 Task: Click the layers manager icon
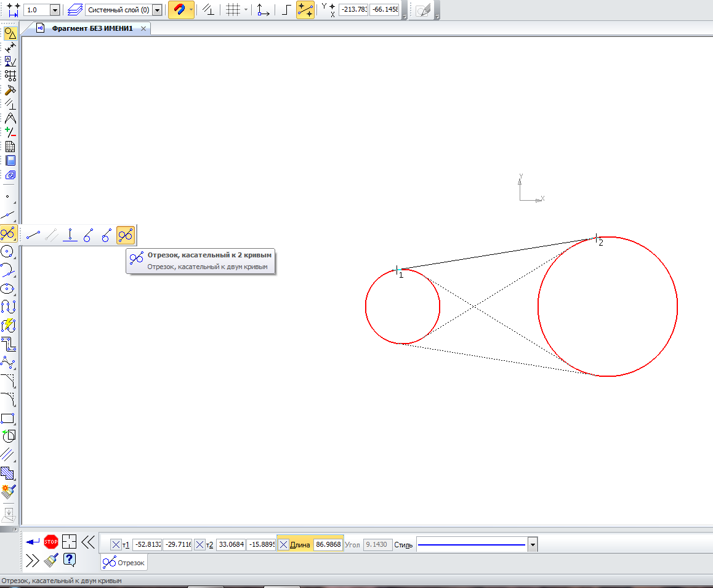tap(75, 10)
